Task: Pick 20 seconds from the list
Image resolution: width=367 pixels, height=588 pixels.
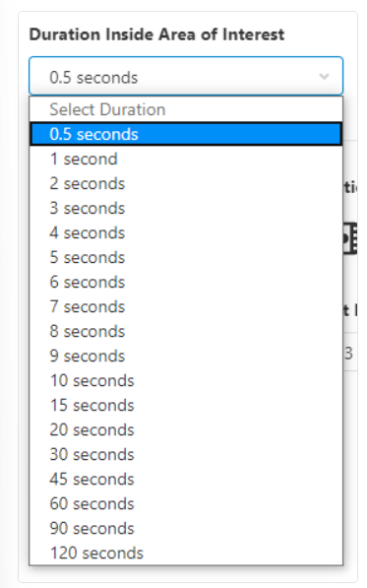Action: point(186,429)
